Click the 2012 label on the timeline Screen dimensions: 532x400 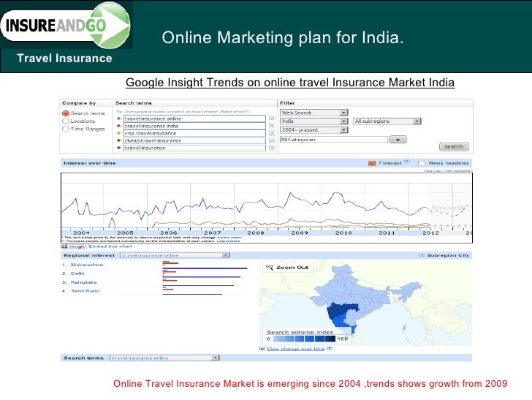[x=430, y=233]
